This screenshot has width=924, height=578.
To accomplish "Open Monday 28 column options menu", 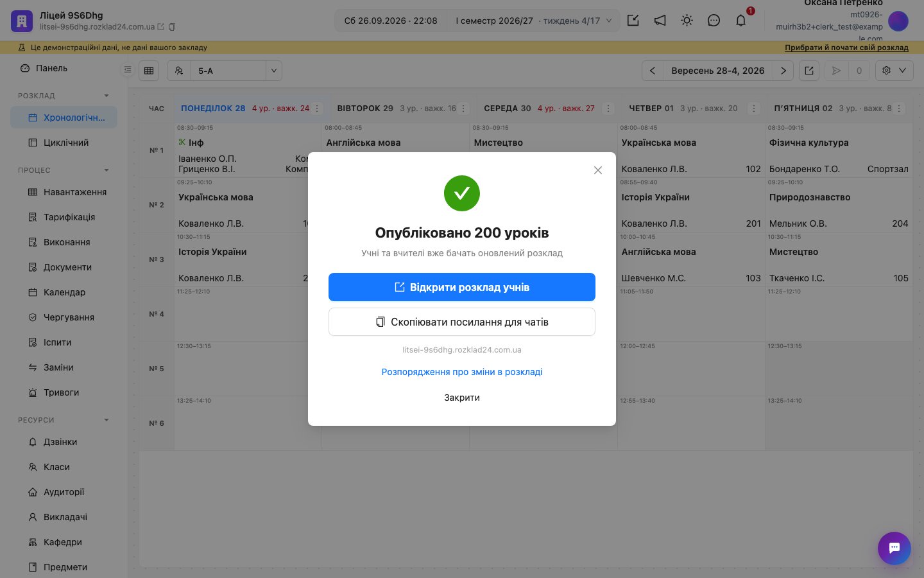I will [x=317, y=109].
